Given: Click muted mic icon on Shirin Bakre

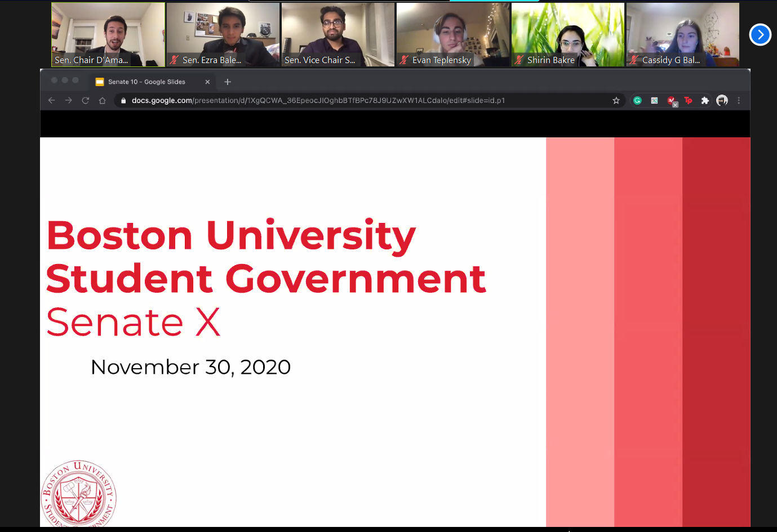Looking at the screenshot, I should coord(519,60).
